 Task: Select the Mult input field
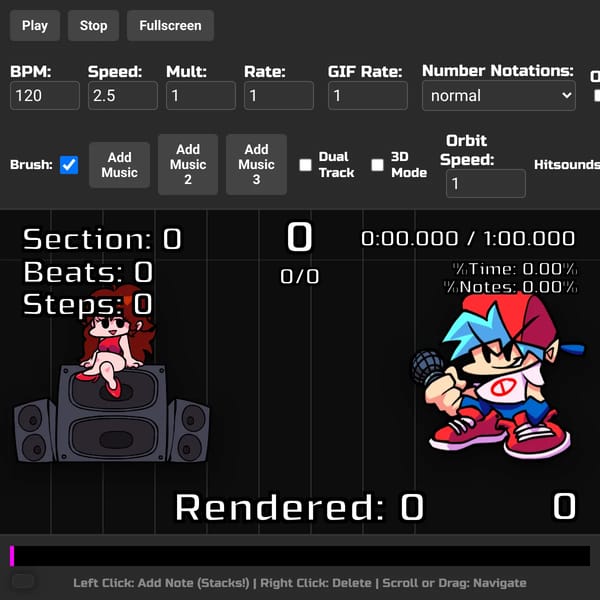pos(201,96)
